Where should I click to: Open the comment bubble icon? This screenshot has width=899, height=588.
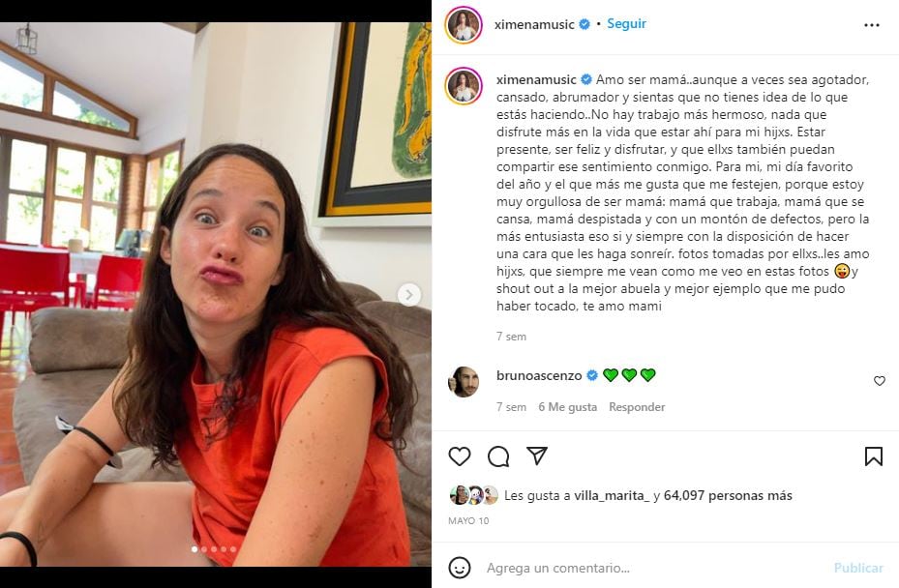[x=498, y=456]
